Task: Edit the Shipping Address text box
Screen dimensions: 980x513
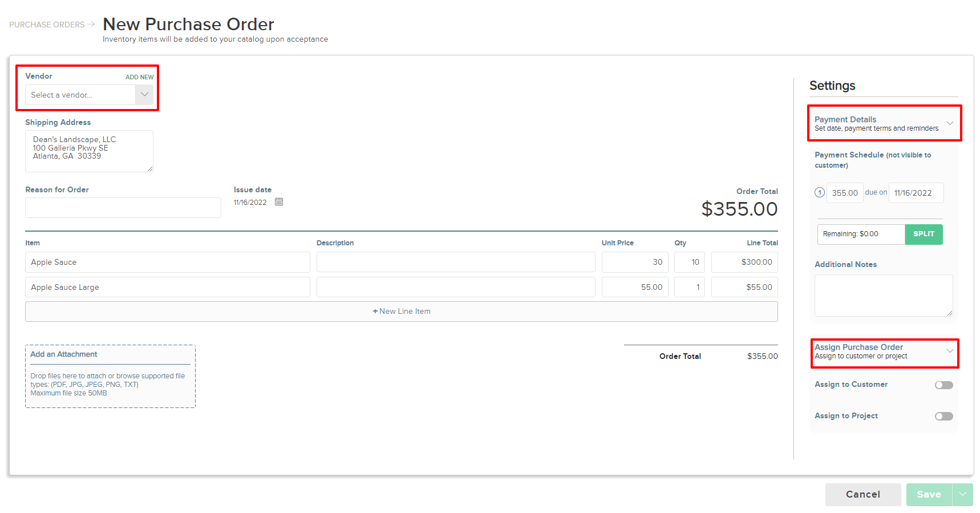Action: coord(89,151)
